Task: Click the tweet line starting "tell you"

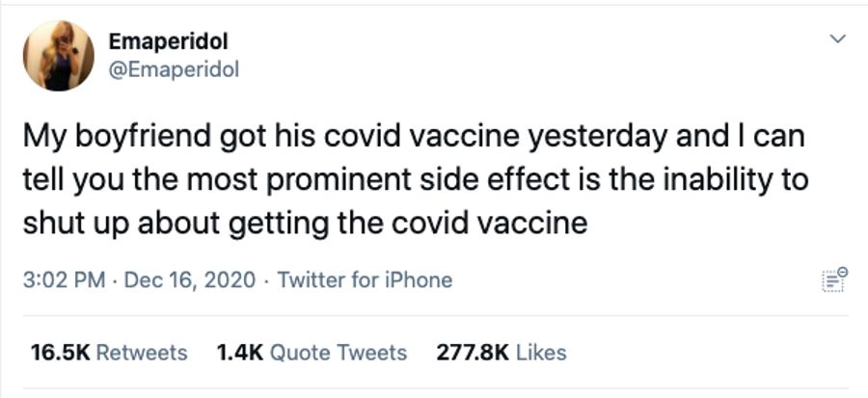Action: [x=415, y=179]
